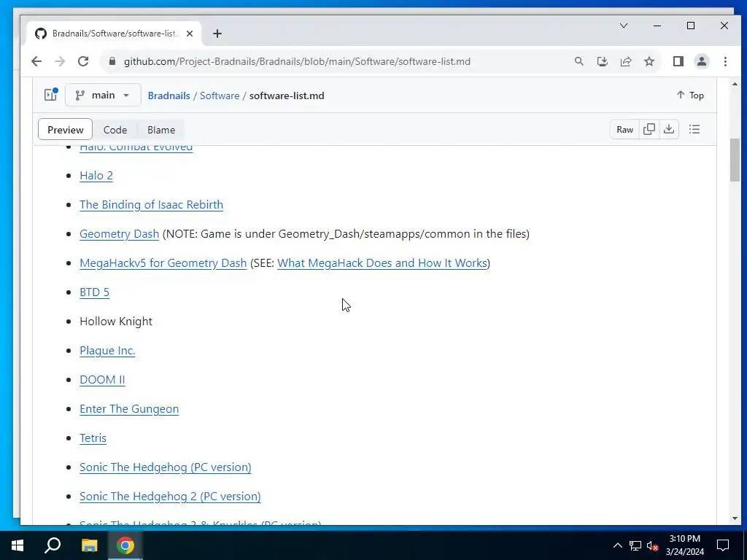Open the search in page magnifier icon
The height and width of the screenshot is (560, 747).
pyautogui.click(x=578, y=61)
